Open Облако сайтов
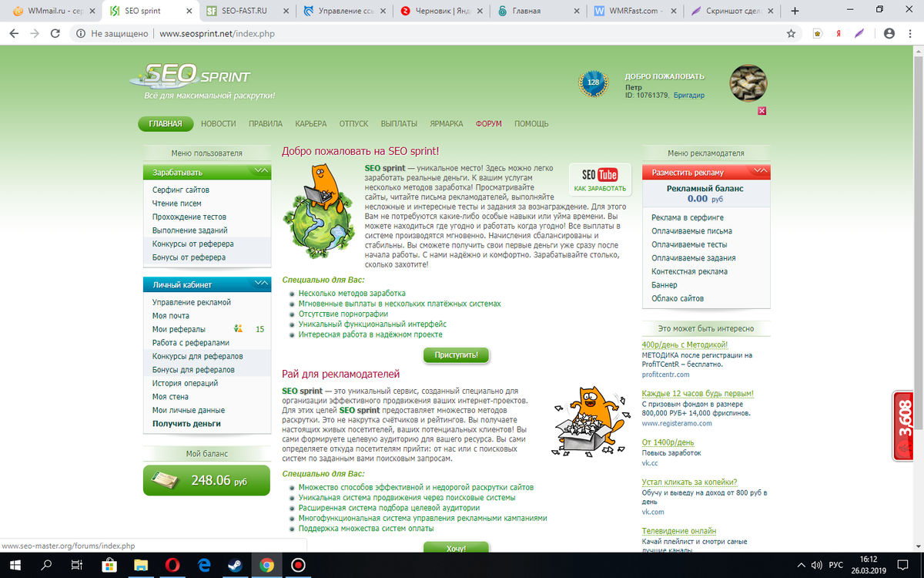This screenshot has width=924, height=578. [678, 298]
